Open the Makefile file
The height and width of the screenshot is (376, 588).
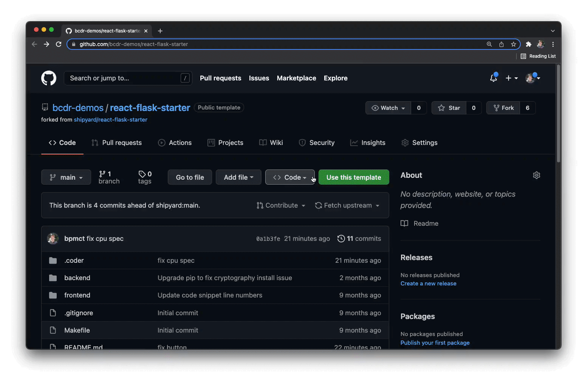[x=77, y=330]
